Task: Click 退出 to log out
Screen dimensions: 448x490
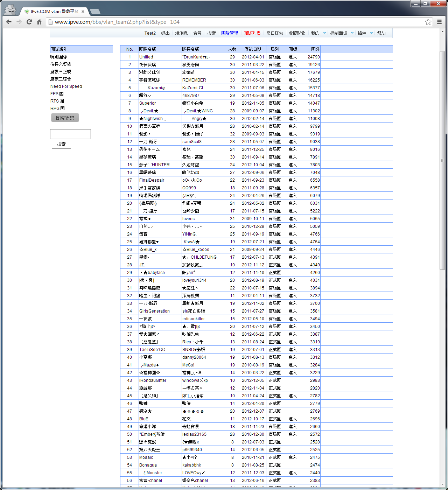Action: [x=165, y=33]
